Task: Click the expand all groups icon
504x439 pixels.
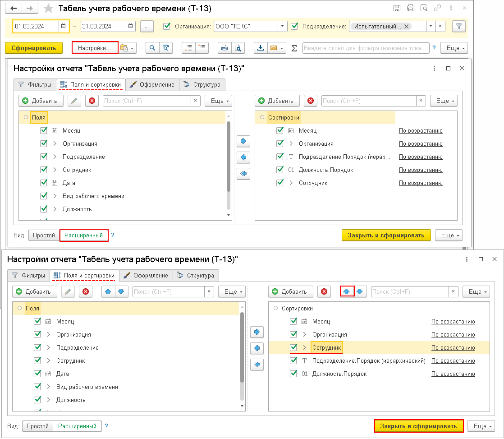Action: (x=188, y=48)
